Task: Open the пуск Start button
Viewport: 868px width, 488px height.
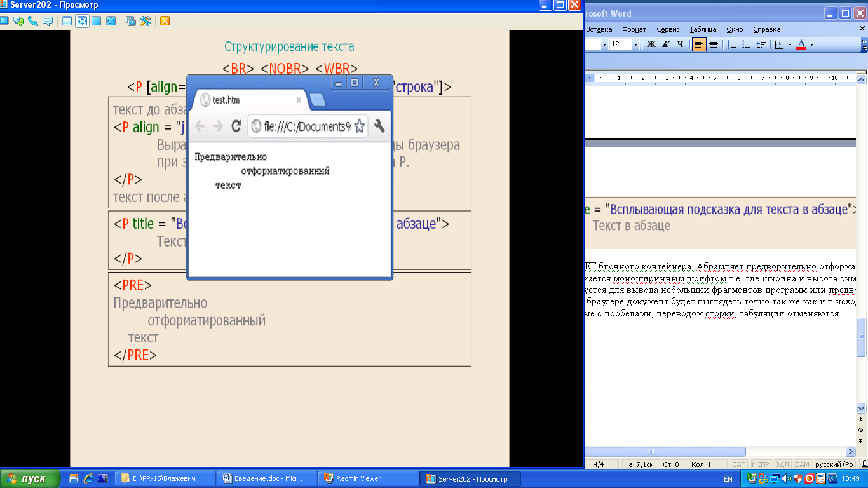Action: coord(30,479)
